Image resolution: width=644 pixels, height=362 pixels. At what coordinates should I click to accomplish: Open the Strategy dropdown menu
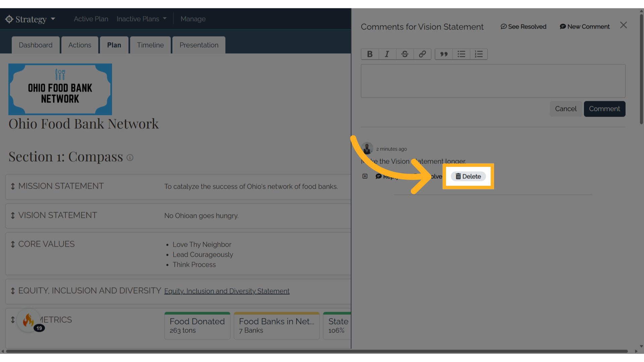click(x=31, y=19)
